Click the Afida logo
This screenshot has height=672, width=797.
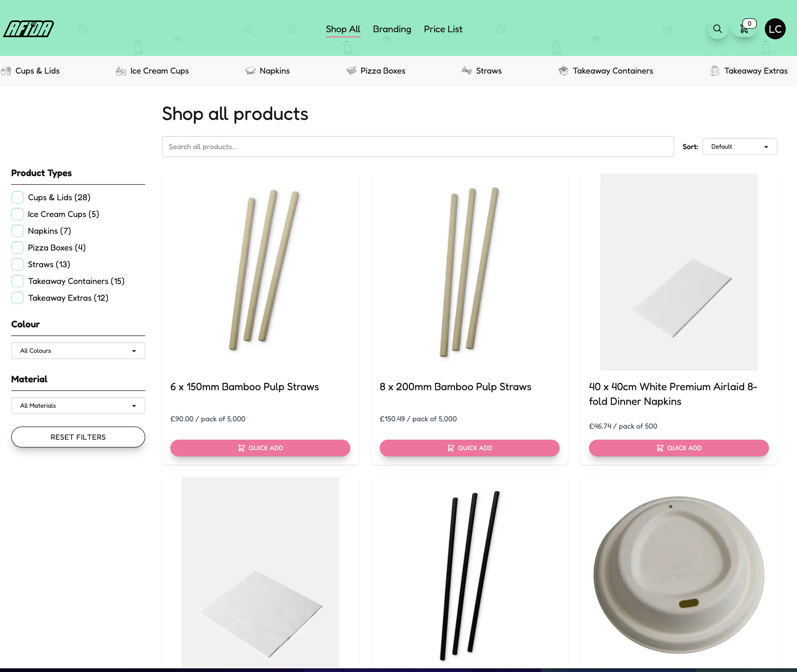pyautogui.click(x=29, y=29)
